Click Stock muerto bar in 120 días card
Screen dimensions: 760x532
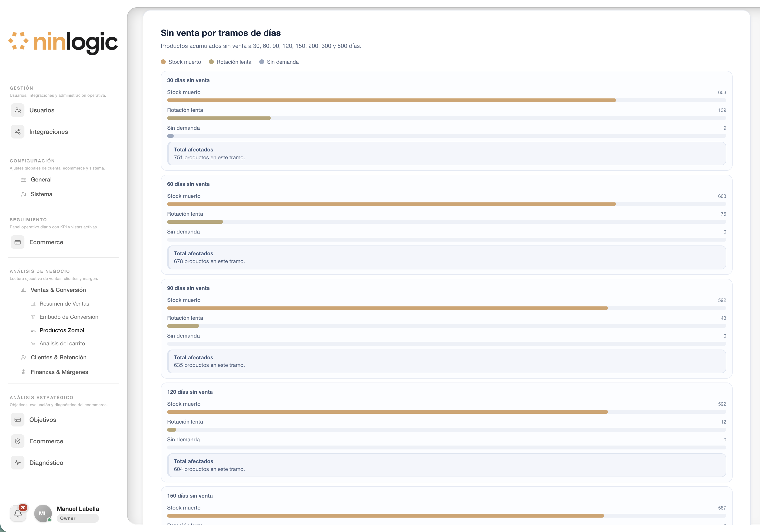(x=388, y=412)
